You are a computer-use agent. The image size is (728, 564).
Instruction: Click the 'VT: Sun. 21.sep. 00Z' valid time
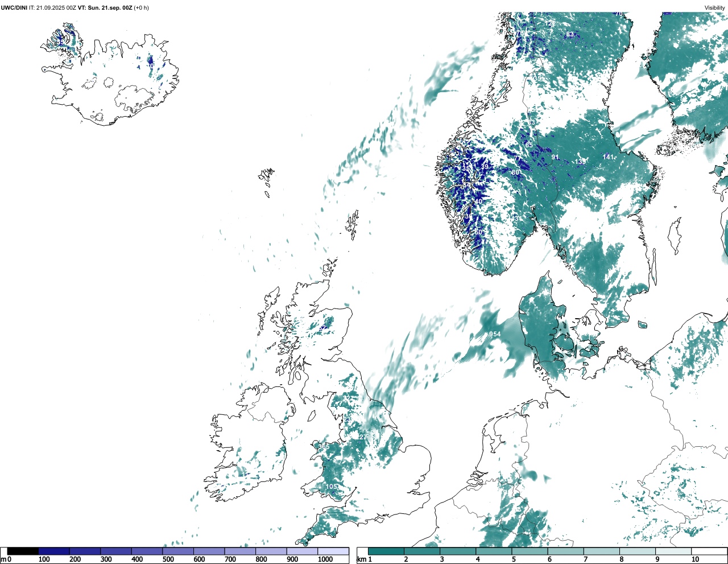coord(105,7)
